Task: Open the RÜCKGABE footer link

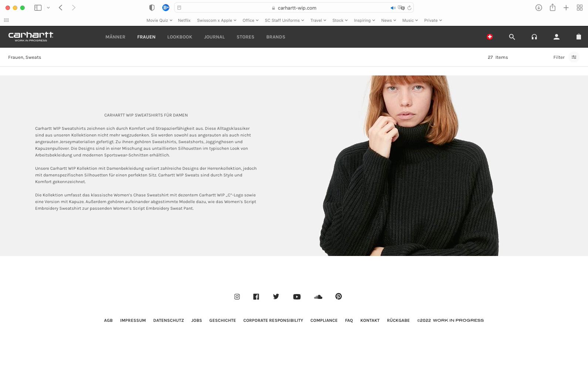Action: [x=398, y=320]
